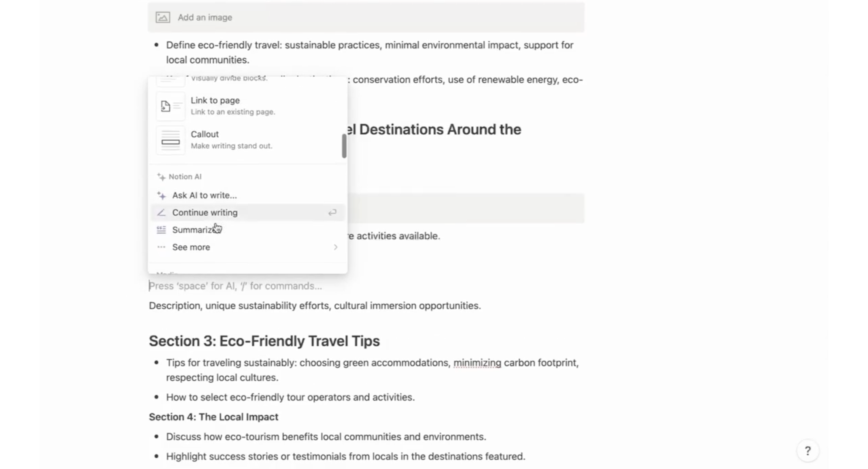This screenshot has height=469, width=868.
Task: Choose Continue writing in Notion AI menu
Action: pyautogui.click(x=205, y=213)
